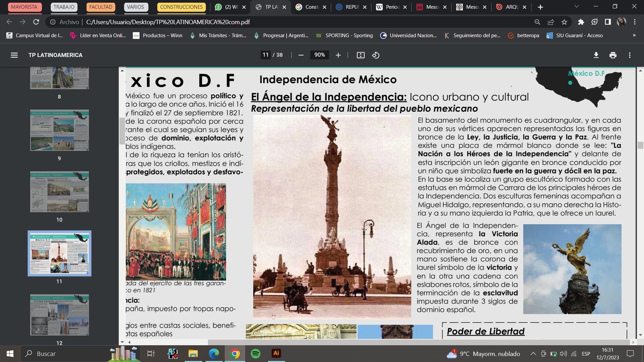Open the Chrome extensions puzzle icon
The image size is (644, 362).
581,22
